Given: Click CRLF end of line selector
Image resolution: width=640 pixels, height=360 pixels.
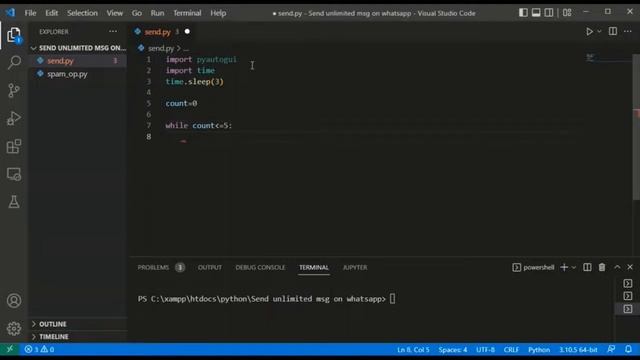Looking at the screenshot, I should pos(511,350).
